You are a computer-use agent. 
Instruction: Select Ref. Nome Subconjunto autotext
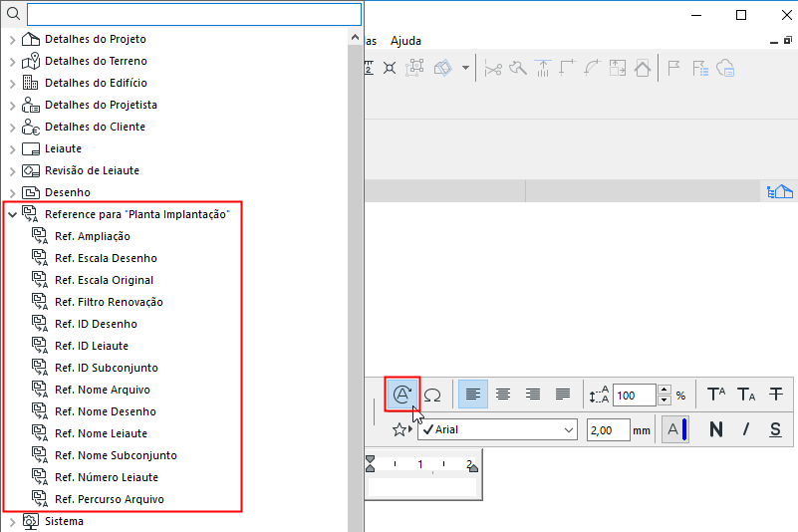pyautogui.click(x=116, y=455)
